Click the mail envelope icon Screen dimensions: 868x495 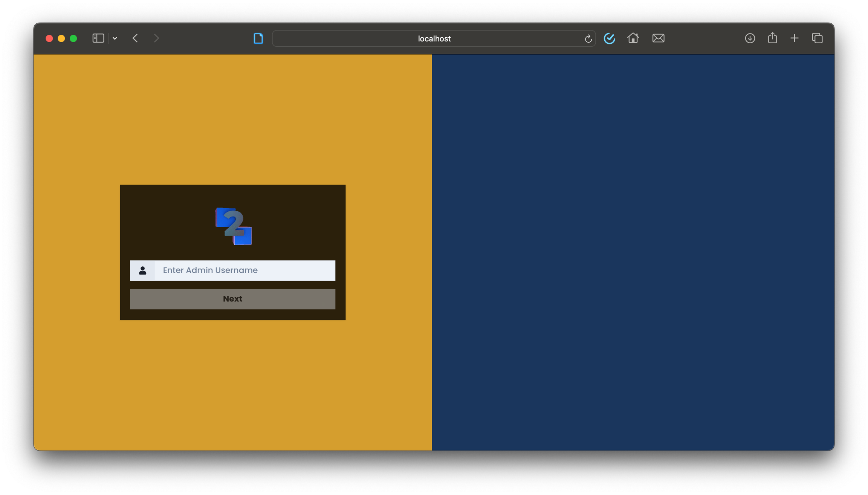pos(658,38)
